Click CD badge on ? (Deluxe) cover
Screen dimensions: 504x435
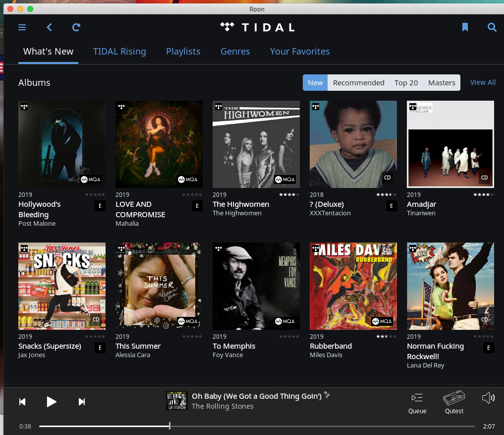[388, 178]
